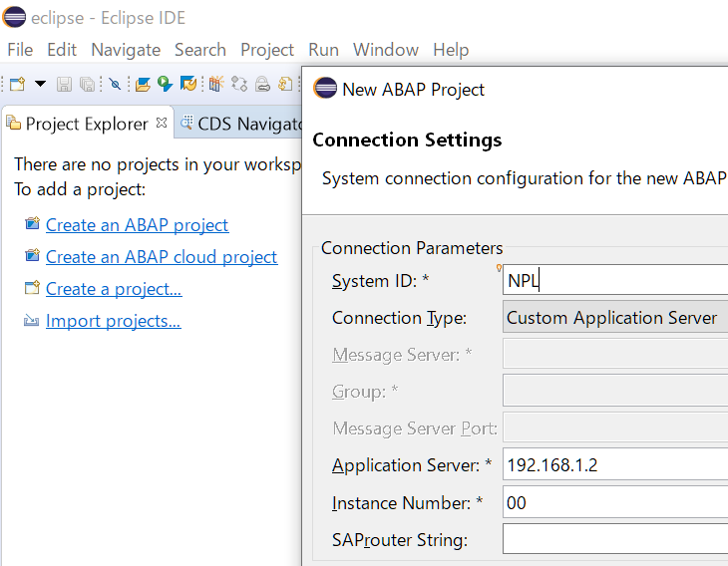Click the 'Connection Type:' label

399,318
